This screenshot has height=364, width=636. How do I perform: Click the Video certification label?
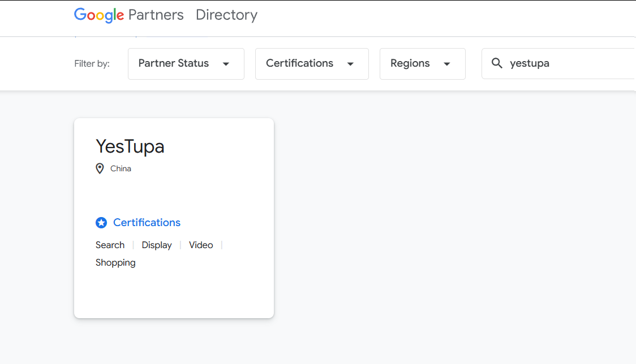(201, 245)
